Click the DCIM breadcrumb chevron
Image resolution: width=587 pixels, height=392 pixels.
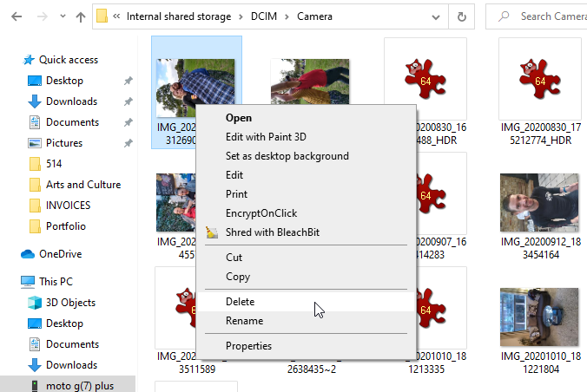(290, 16)
